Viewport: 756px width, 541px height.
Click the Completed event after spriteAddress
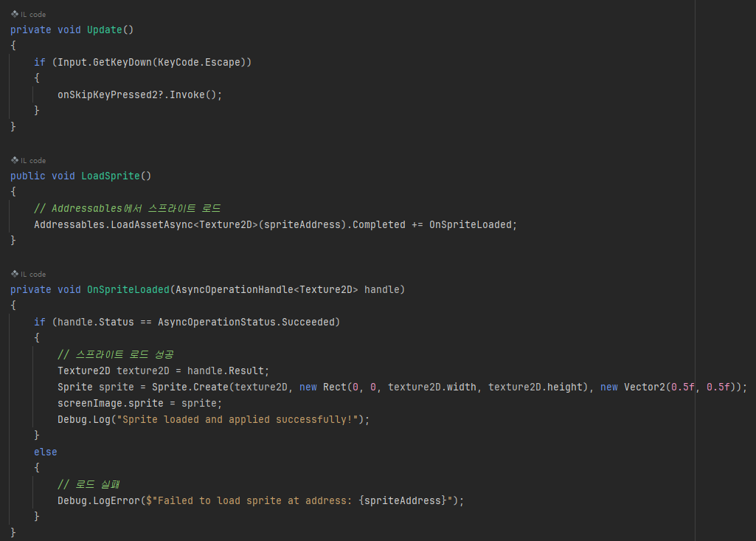379,224
